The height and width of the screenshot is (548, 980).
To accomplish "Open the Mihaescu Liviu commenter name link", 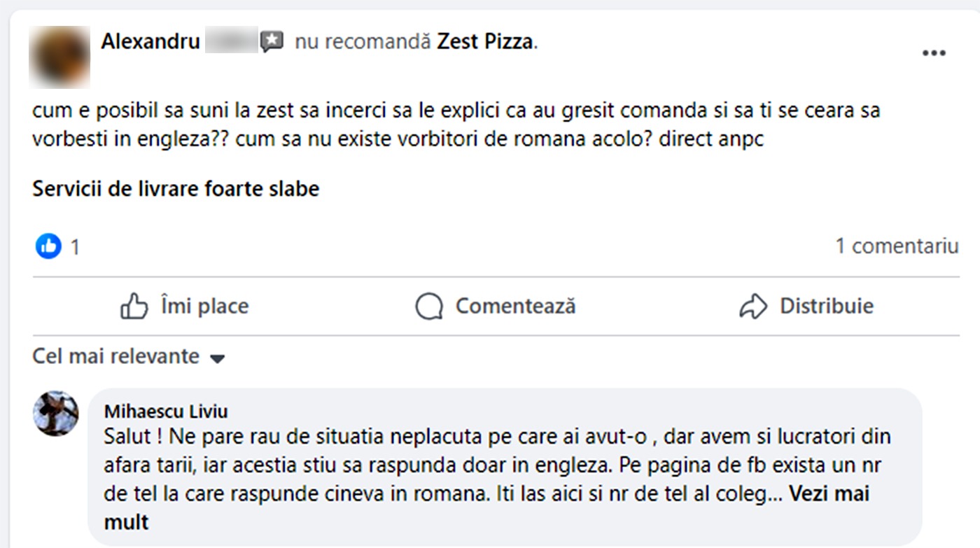I will pos(166,411).
